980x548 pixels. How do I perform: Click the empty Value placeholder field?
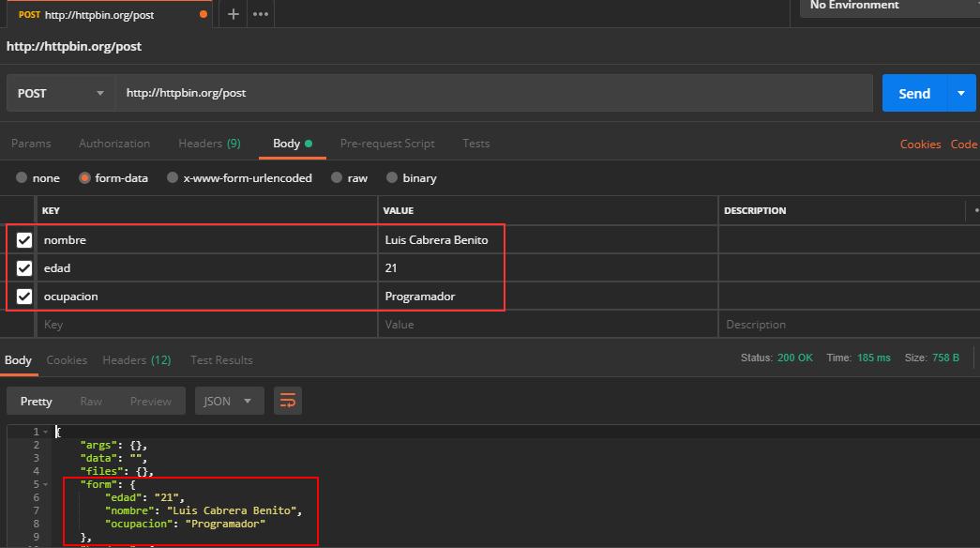pyautogui.click(x=548, y=325)
